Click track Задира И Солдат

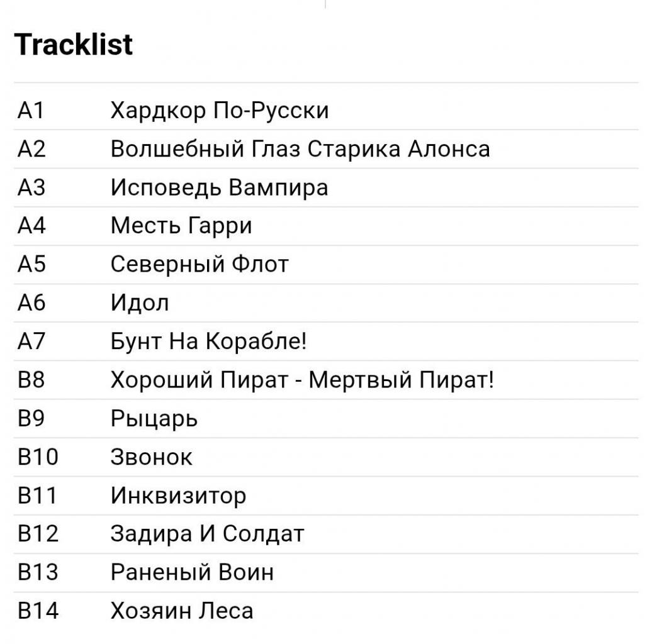(207, 534)
